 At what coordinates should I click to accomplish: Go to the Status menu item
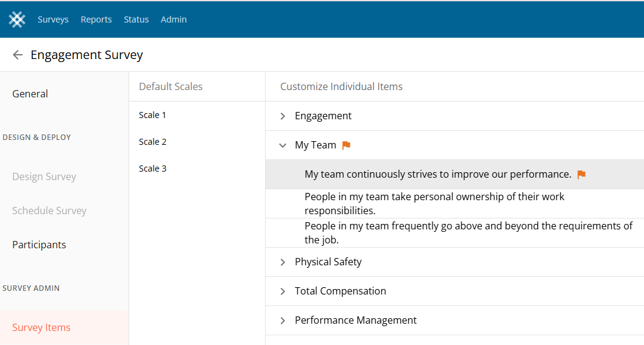point(136,19)
